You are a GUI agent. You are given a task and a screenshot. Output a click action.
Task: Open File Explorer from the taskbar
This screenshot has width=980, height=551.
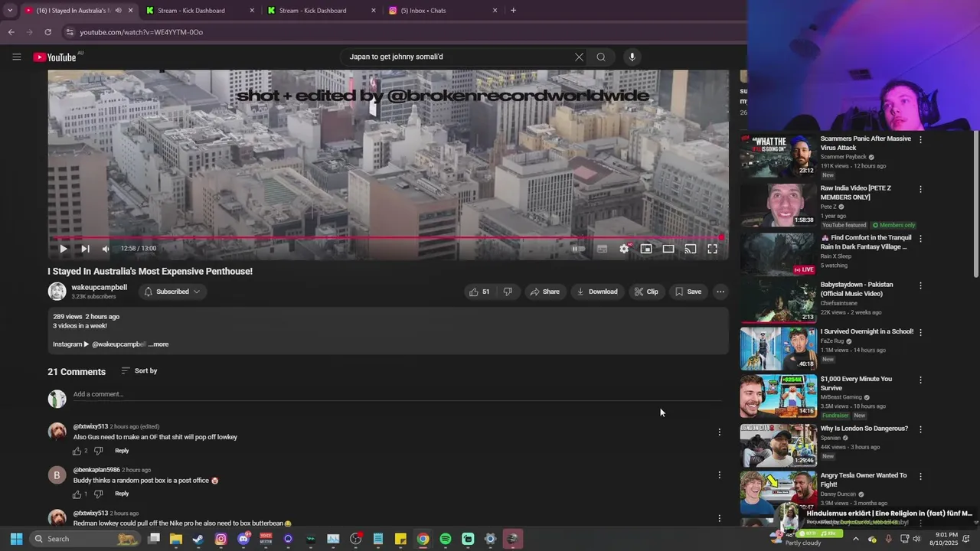[x=175, y=539]
